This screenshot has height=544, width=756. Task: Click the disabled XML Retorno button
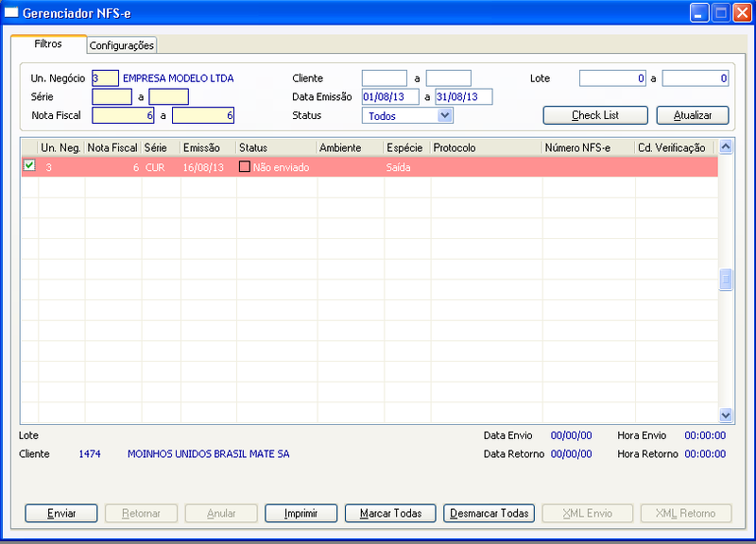tap(686, 513)
